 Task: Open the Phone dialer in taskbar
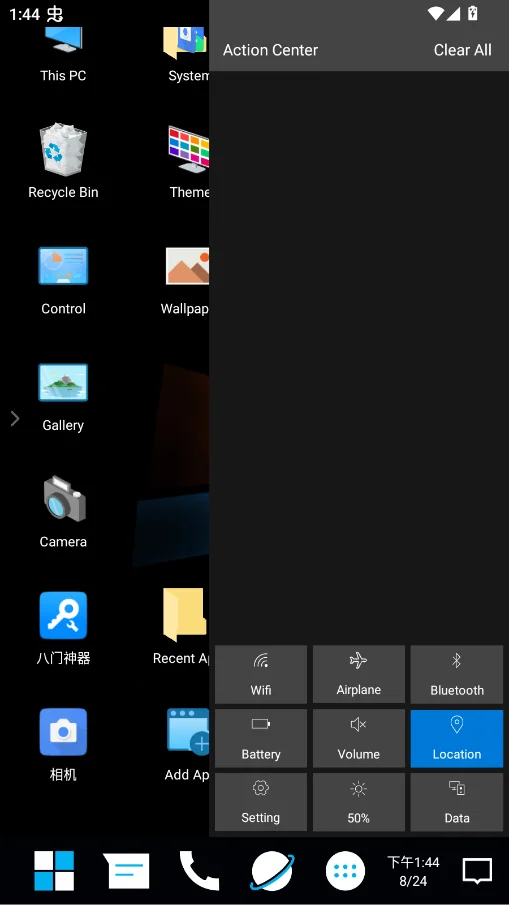199,871
